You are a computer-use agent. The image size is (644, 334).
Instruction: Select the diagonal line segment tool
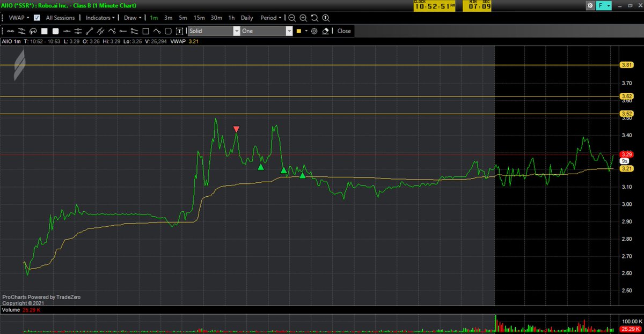tap(90, 31)
